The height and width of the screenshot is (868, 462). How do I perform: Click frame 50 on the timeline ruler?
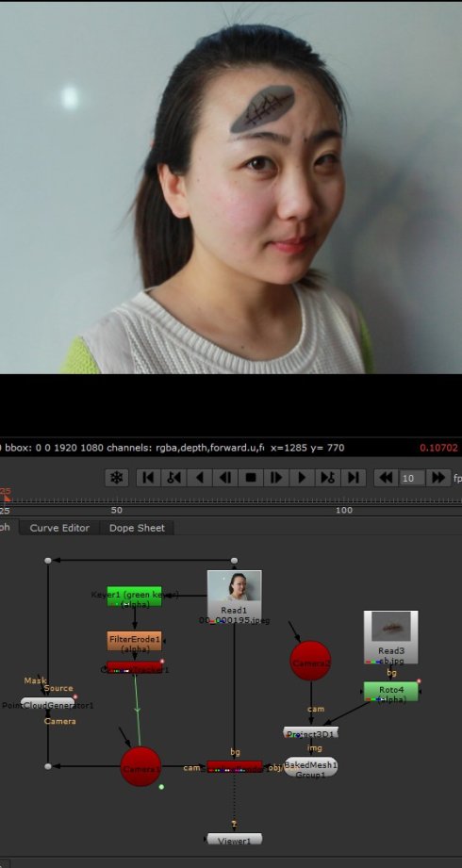pos(116,511)
